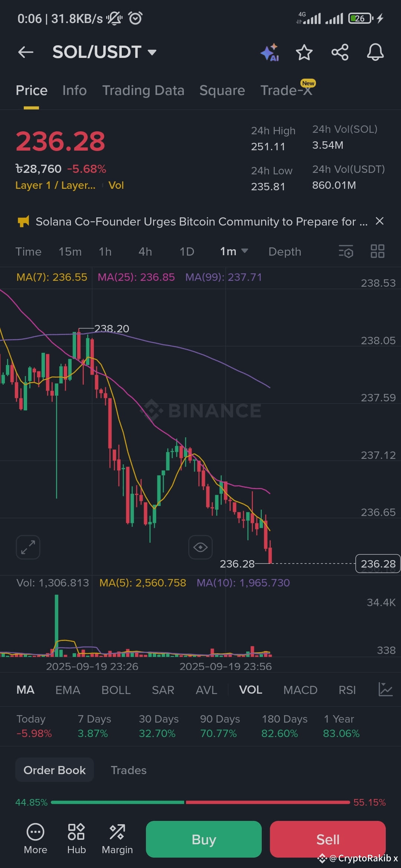The image size is (401, 868).
Task: Toggle the SAR indicator
Action: click(163, 690)
